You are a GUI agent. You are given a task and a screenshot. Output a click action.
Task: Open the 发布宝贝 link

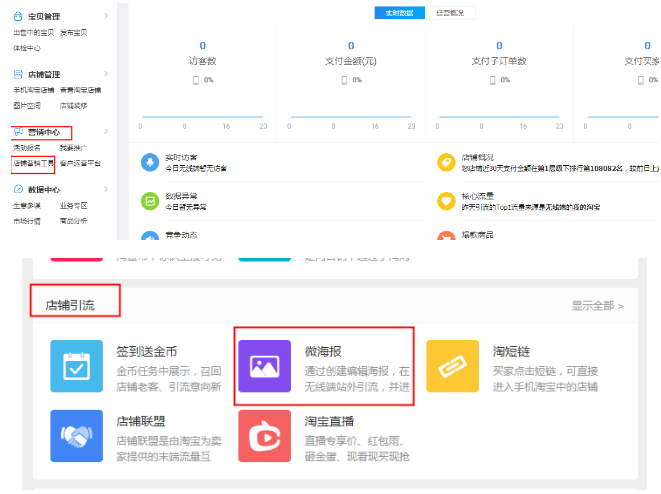(73, 32)
